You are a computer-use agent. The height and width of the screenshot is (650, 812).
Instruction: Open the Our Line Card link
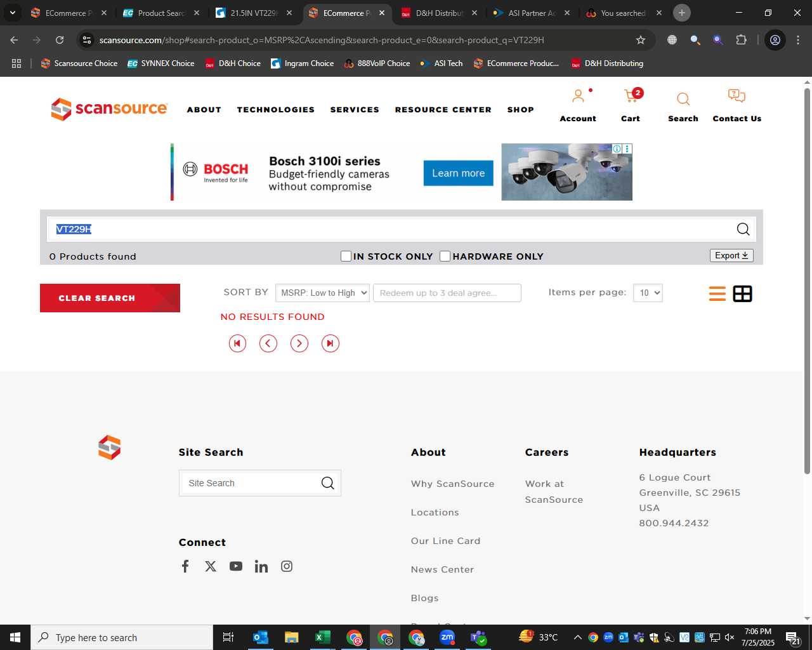[445, 541]
